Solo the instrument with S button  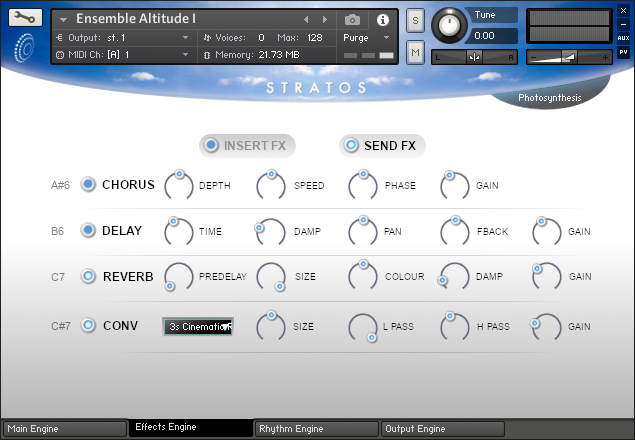click(x=415, y=20)
